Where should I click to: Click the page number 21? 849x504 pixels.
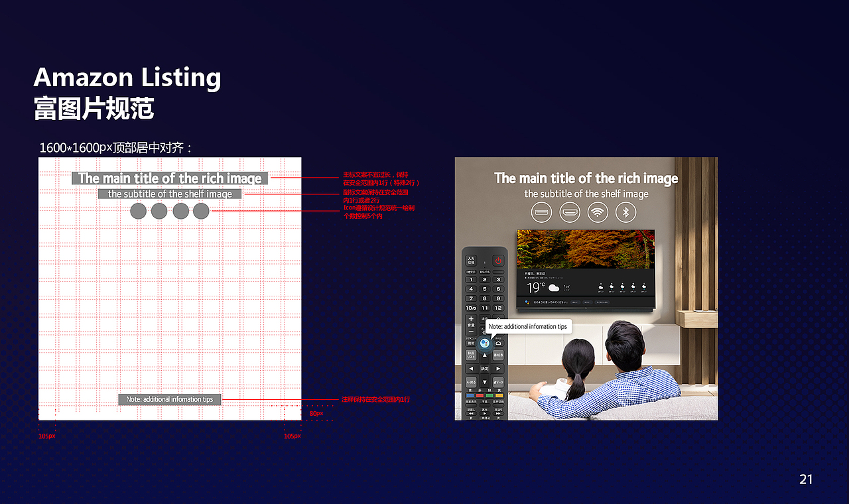point(806,479)
